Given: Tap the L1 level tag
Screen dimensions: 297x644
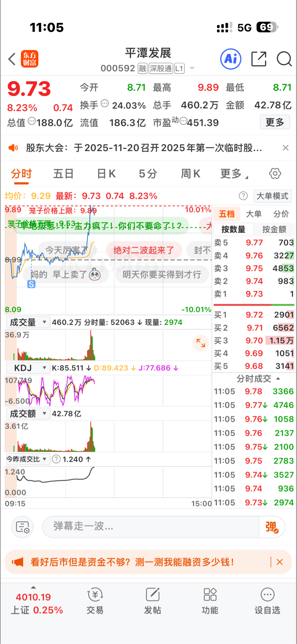Looking at the screenshot, I should [179, 69].
